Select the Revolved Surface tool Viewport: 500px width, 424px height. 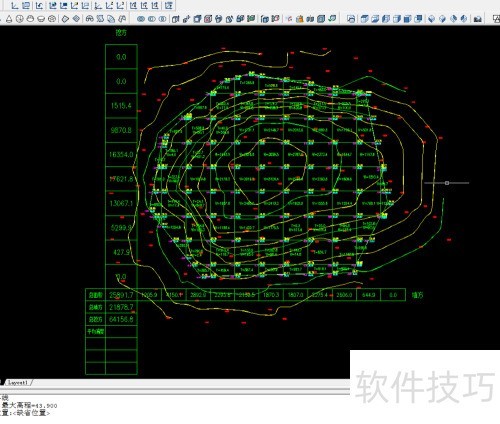89,19
